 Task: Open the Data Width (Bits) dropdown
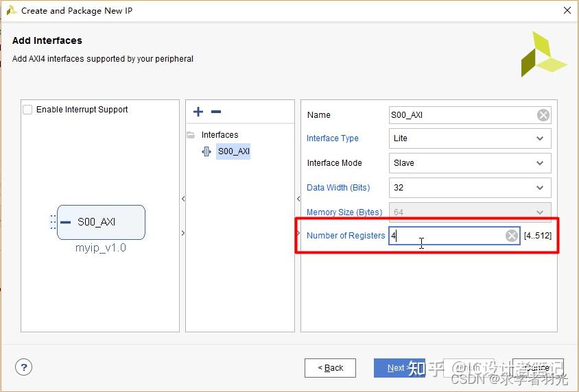[x=470, y=188]
